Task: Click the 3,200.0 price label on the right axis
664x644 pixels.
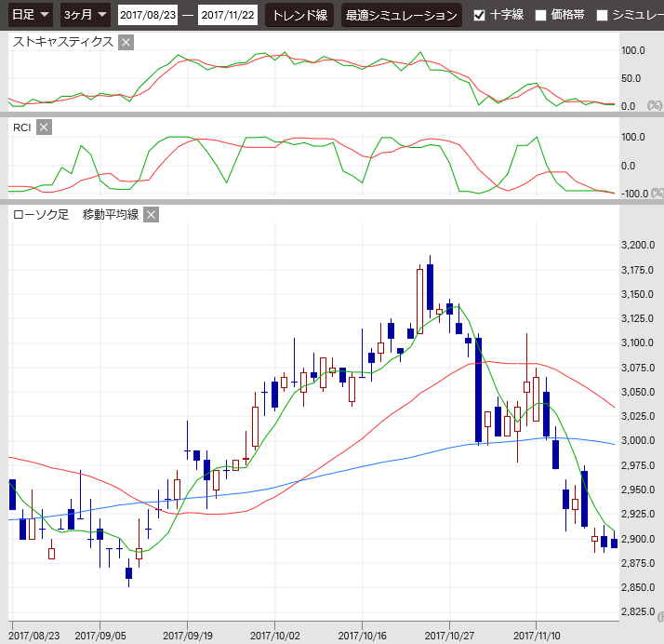Action: tap(638, 245)
